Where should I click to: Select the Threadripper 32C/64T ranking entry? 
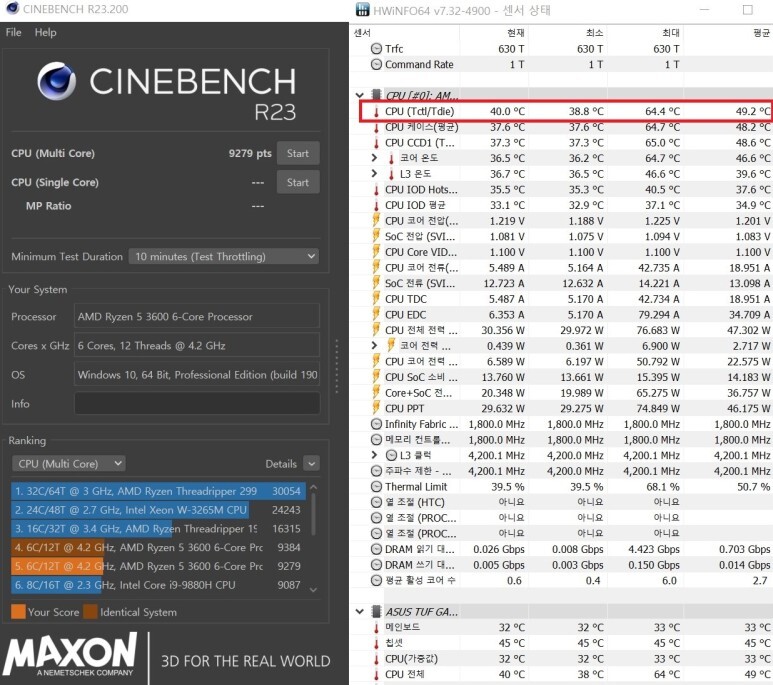point(158,491)
